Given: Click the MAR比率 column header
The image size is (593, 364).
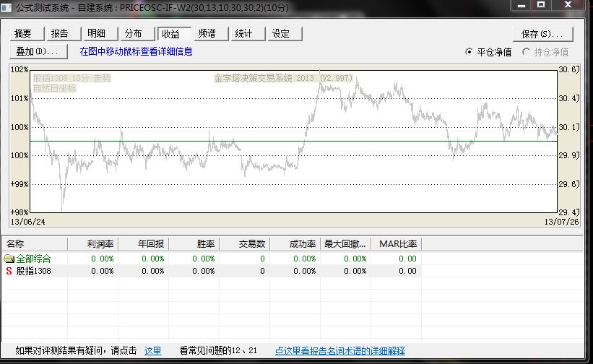Looking at the screenshot, I should point(397,244).
